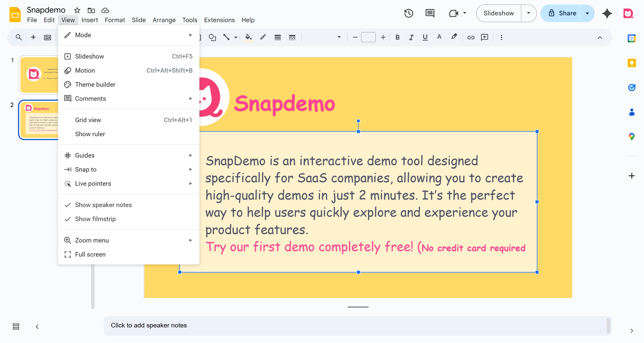Click the video camera meet icon
The image size is (644, 343).
pyautogui.click(x=454, y=13)
